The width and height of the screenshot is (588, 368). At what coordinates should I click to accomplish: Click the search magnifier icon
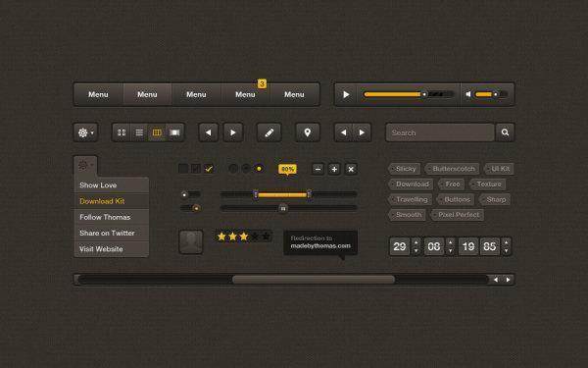pos(505,132)
